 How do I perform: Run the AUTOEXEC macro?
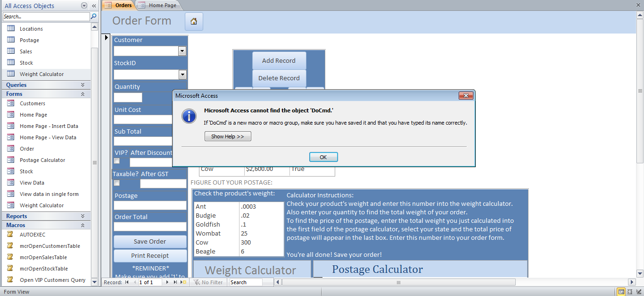point(45,235)
